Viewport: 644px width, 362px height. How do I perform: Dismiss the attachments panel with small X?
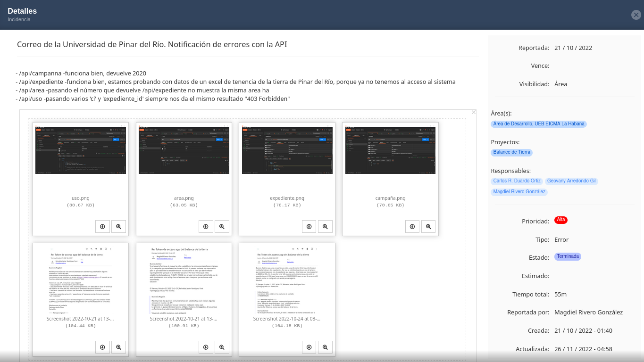click(x=474, y=112)
